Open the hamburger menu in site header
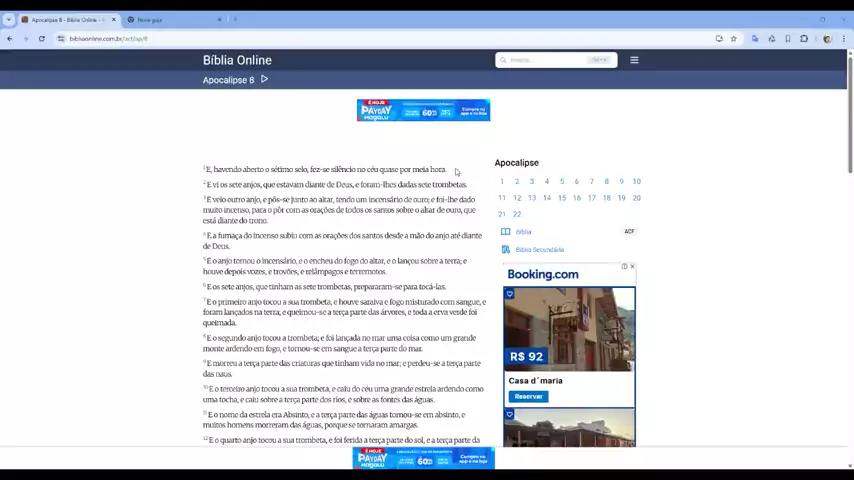This screenshot has width=854, height=480. (x=634, y=60)
